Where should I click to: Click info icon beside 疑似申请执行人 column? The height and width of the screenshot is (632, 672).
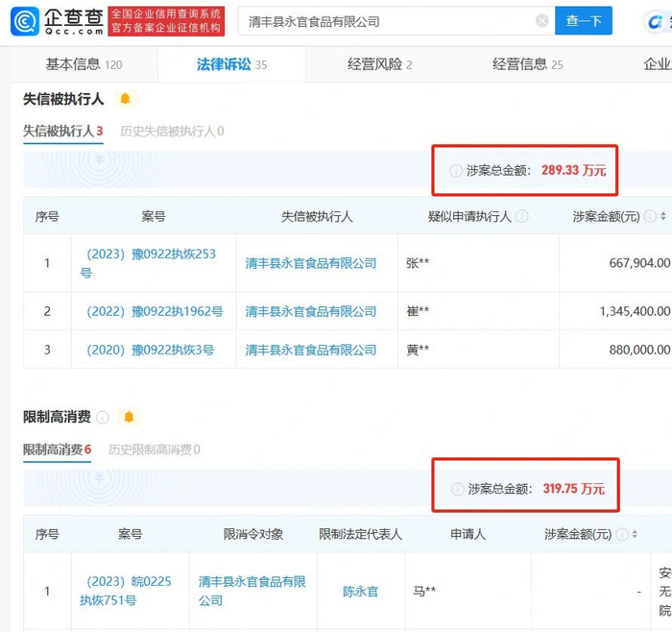[521, 216]
